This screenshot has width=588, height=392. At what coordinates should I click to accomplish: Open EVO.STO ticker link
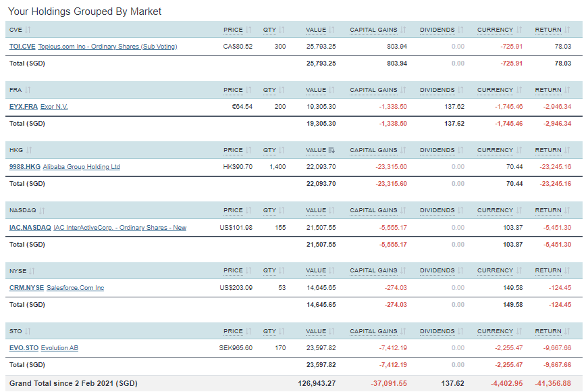pyautogui.click(x=24, y=347)
